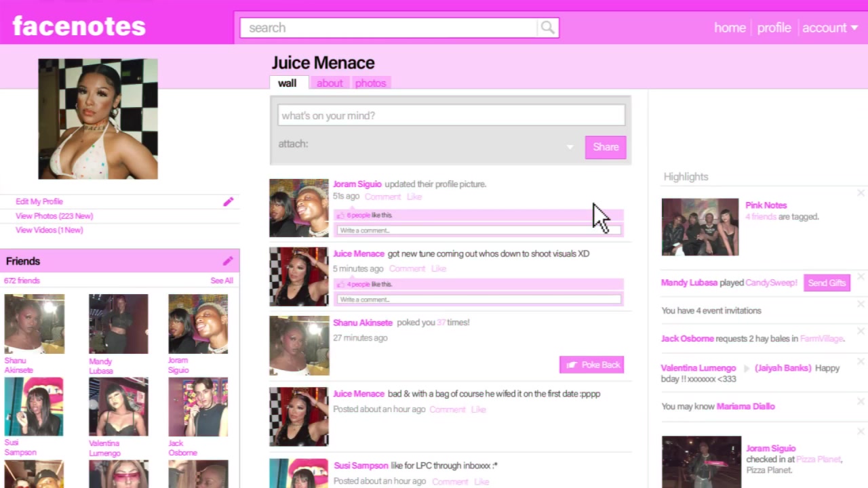Comment on the 'bad & with a bag' post
The image size is (868, 488).
click(447, 409)
